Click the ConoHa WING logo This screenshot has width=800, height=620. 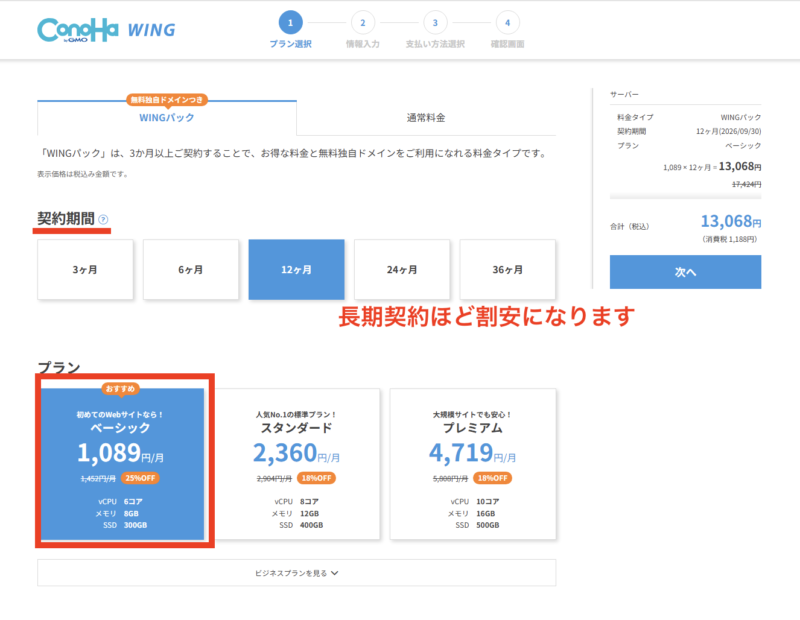105,28
